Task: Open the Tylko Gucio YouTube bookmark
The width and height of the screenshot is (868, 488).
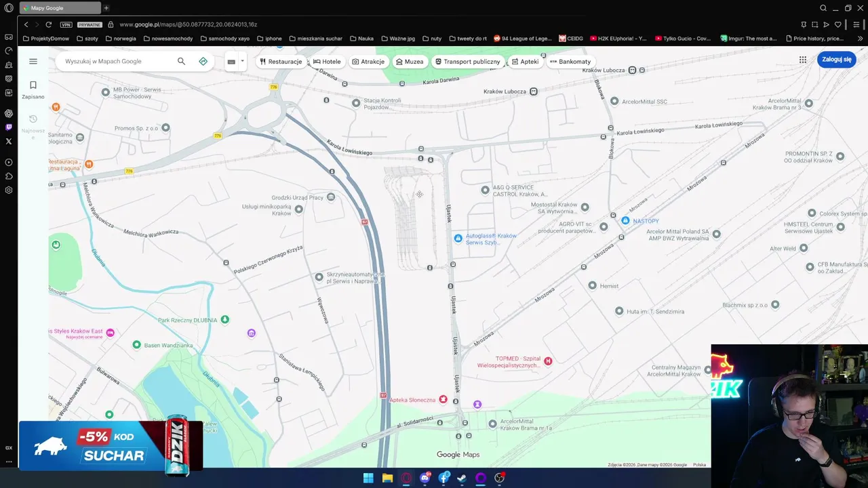Action: coord(684,39)
